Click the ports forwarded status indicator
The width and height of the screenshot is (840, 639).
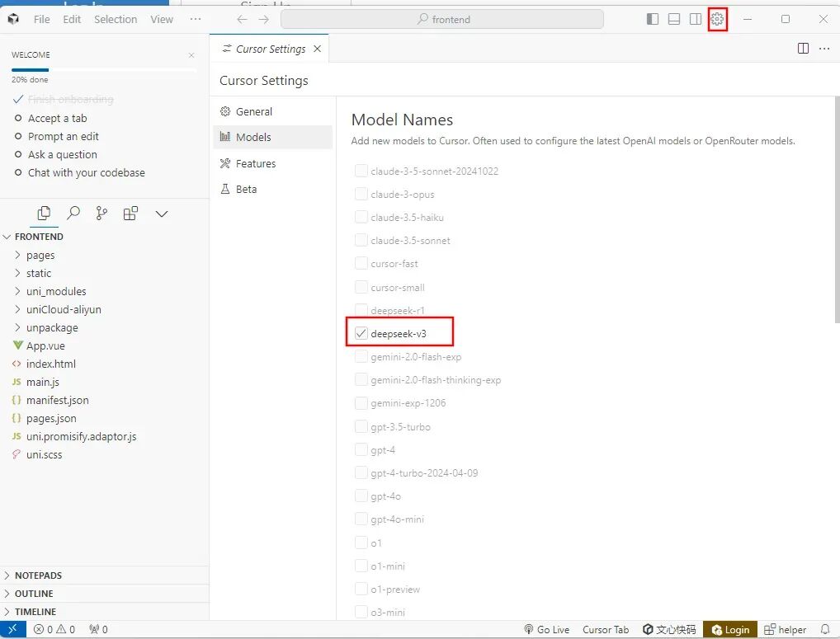coord(98,629)
